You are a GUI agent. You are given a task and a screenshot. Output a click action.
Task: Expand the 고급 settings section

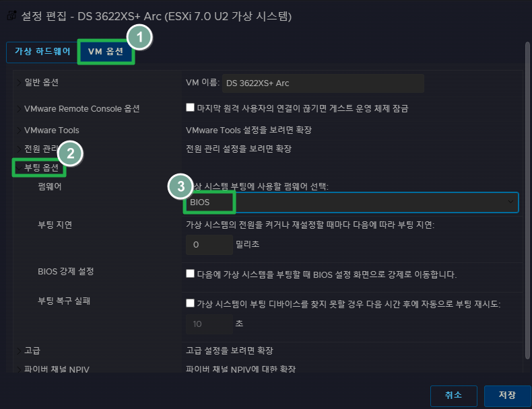32,350
